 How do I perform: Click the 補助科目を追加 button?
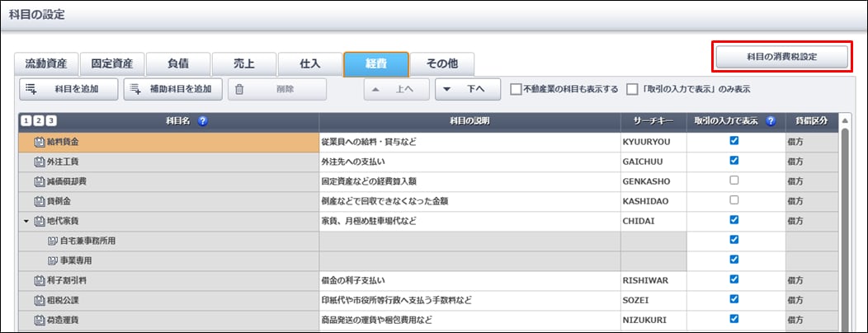coord(172,89)
